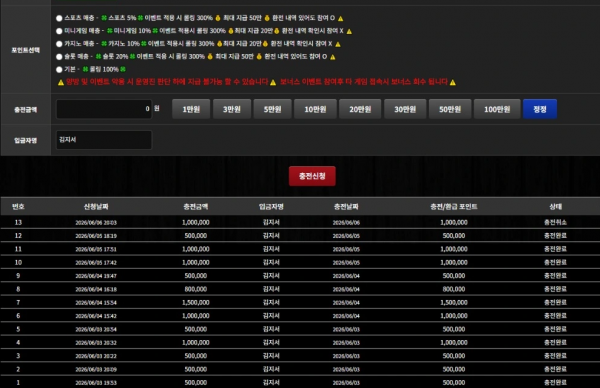Select the 스포츠 매충 bonus radio option

point(59,18)
